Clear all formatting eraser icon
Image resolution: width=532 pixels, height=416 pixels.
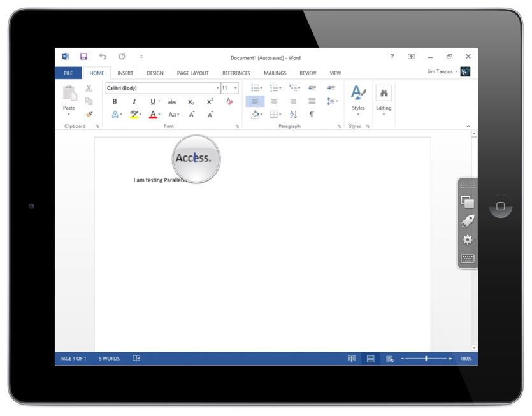(x=229, y=101)
